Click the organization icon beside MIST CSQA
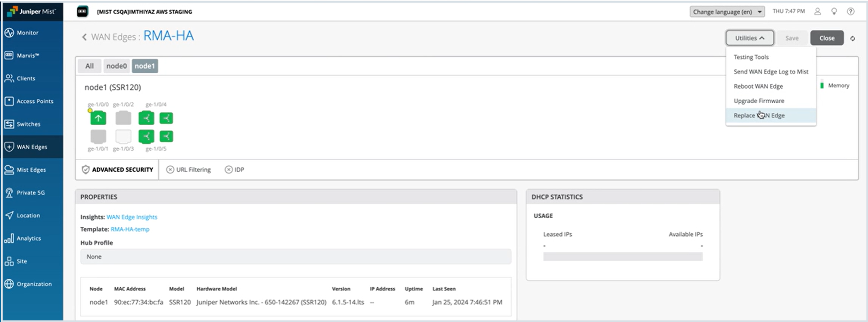 [x=82, y=11]
